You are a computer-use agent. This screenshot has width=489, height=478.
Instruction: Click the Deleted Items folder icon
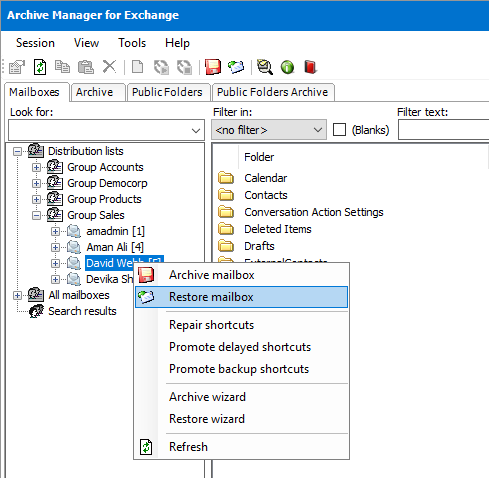226,229
